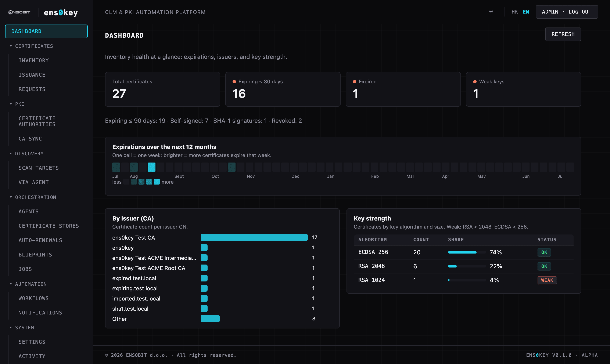
Task: Click the darkest legend swatch next to less
Action: click(x=126, y=182)
